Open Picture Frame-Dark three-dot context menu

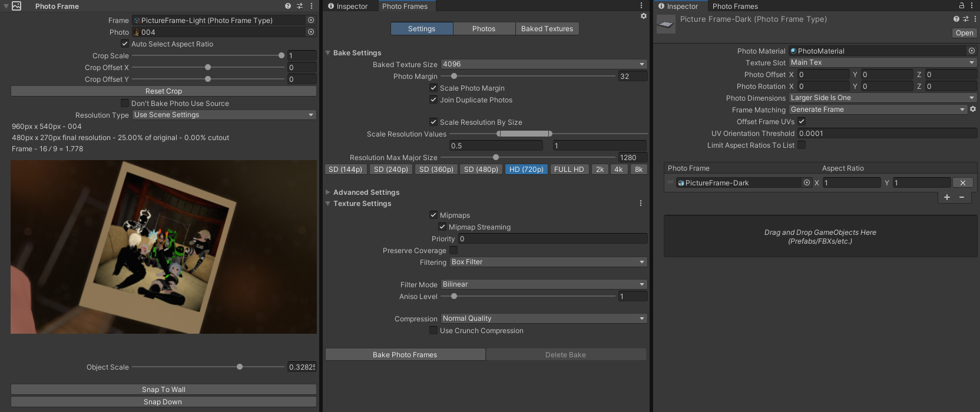tap(975, 19)
